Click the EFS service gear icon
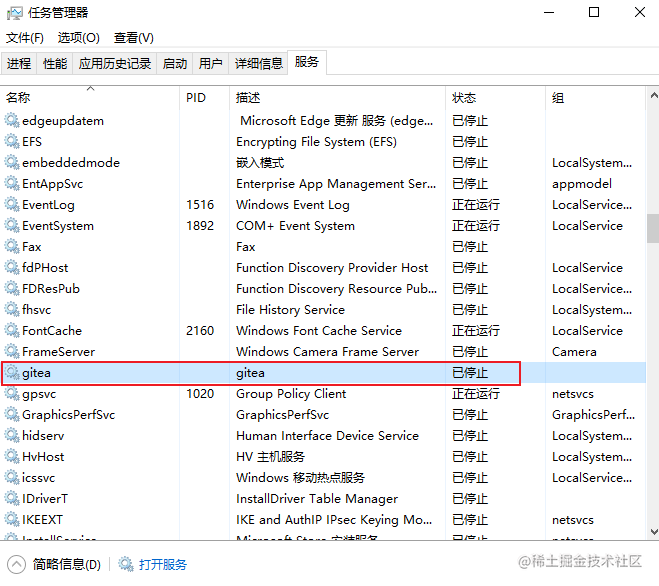659x586 pixels. (12, 142)
